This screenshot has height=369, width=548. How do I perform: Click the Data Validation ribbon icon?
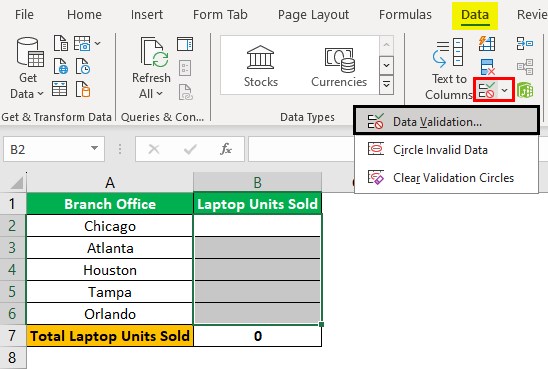486,90
